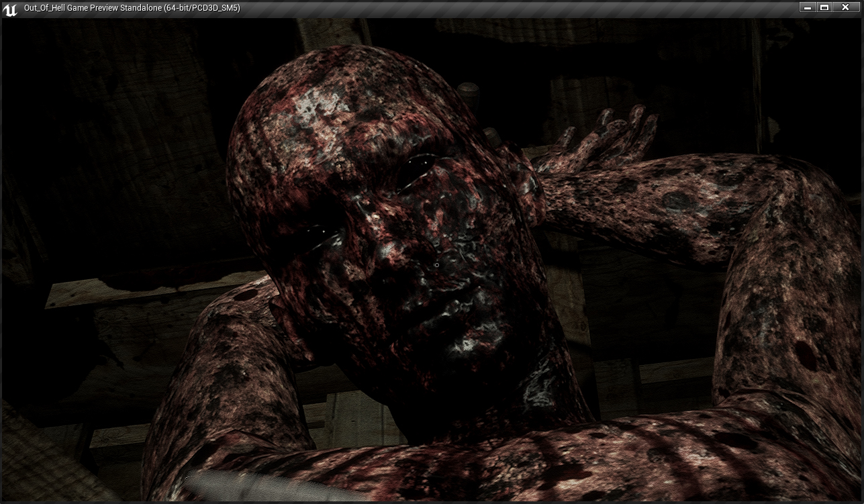
Task: Click the creature's eye socket with glinting highlights
Action: (x=321, y=235)
